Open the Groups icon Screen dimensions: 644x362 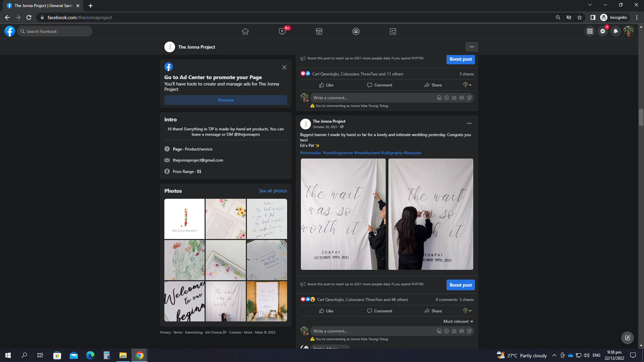[x=356, y=31]
